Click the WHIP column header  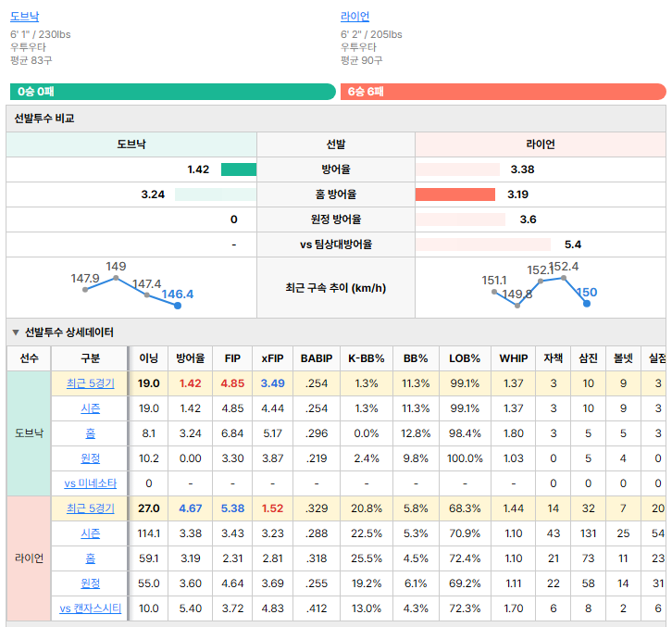point(514,358)
